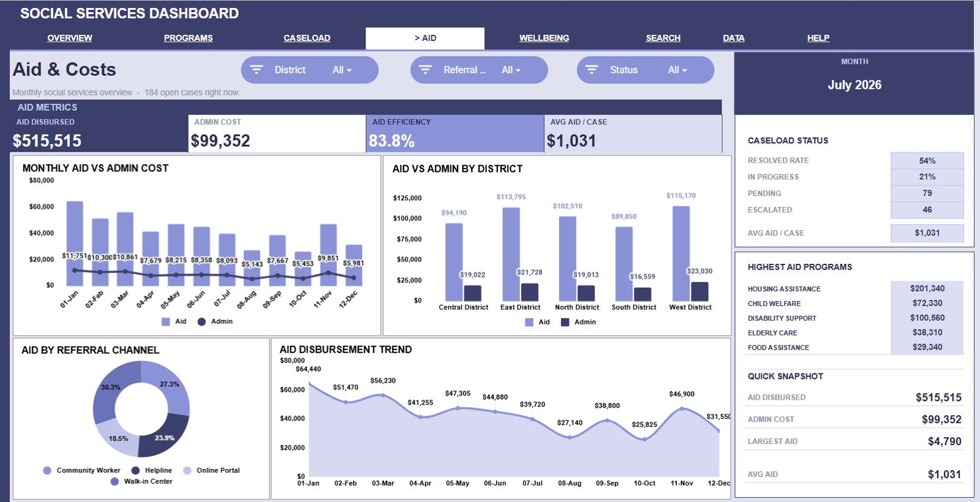
Task: Click the Aid legend swatch in monthly chart
Action: tap(166, 321)
